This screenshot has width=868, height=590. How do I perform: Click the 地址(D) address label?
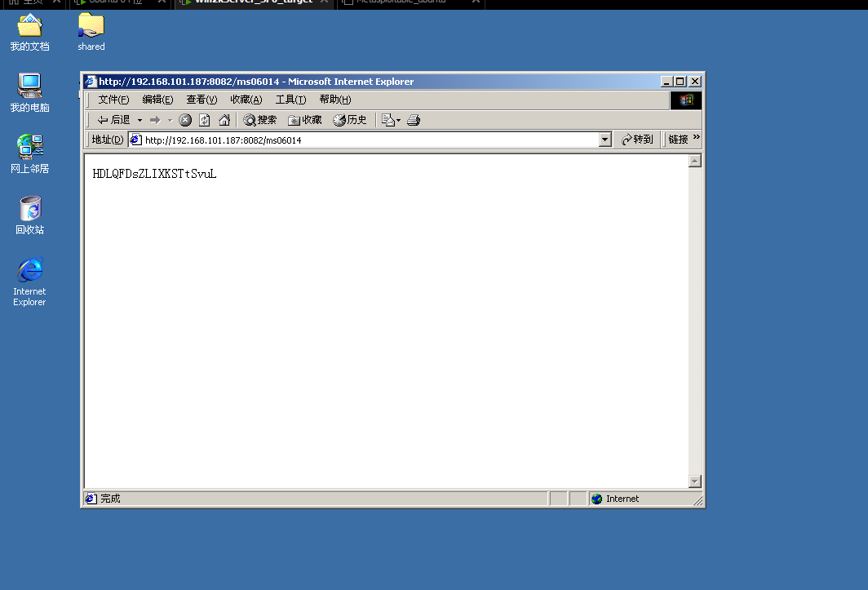pyautogui.click(x=108, y=140)
